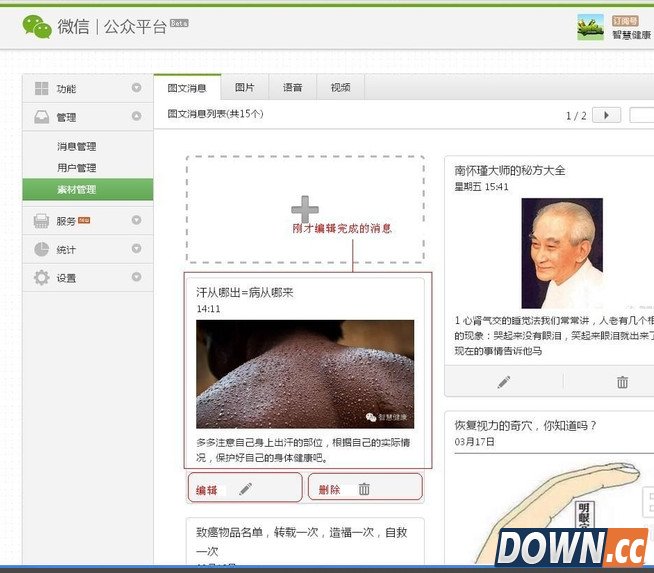
Task: Open 用户管理 in sidebar
Action: pos(77,168)
